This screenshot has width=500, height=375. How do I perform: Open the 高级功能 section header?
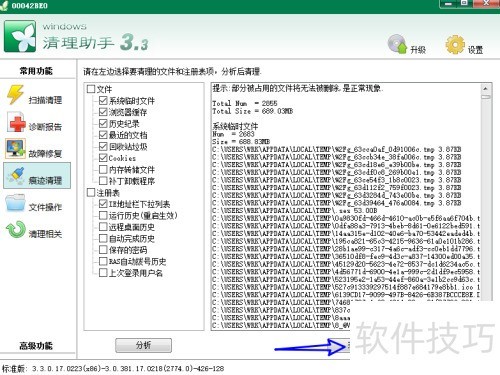point(36,346)
